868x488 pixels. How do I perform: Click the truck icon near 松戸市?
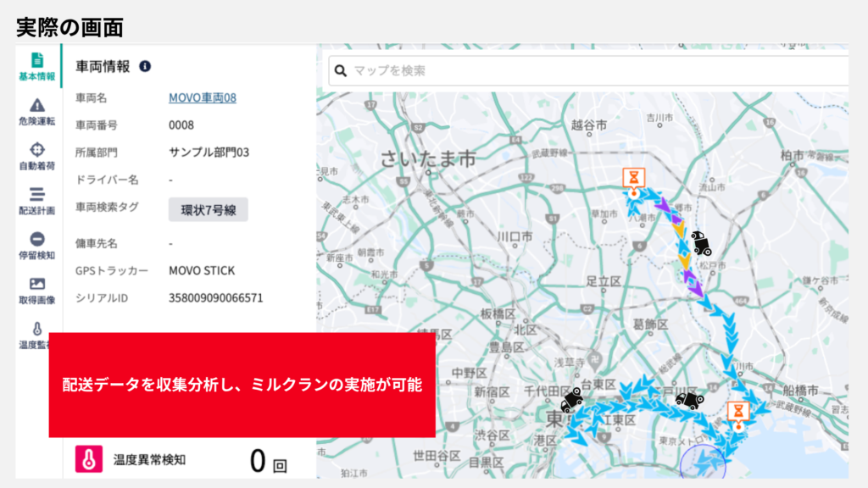tap(700, 243)
